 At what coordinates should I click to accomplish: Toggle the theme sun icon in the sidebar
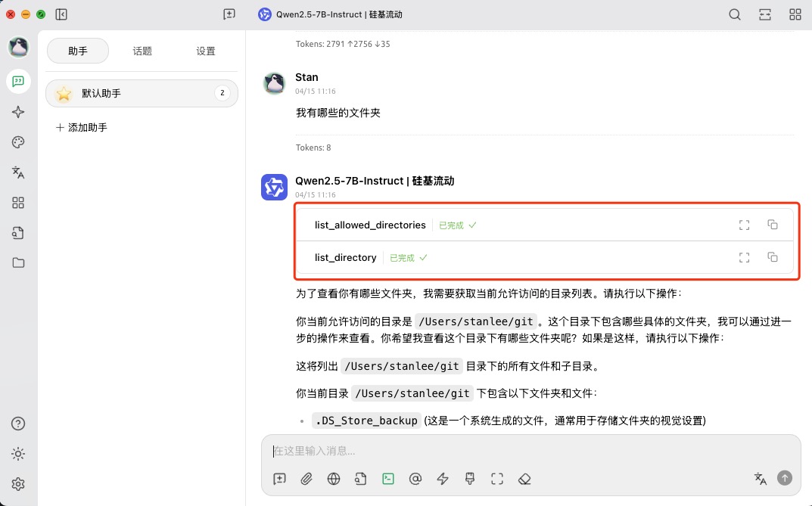pyautogui.click(x=18, y=454)
